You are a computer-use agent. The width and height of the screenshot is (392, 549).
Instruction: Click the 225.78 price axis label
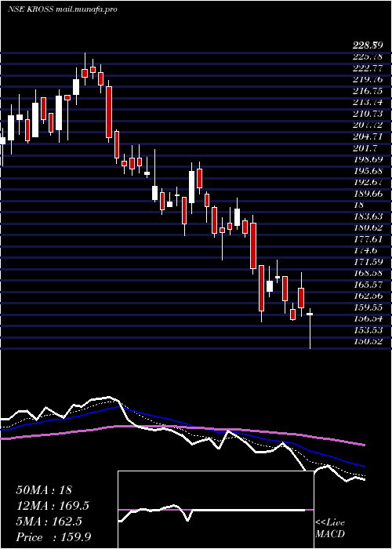pos(368,56)
